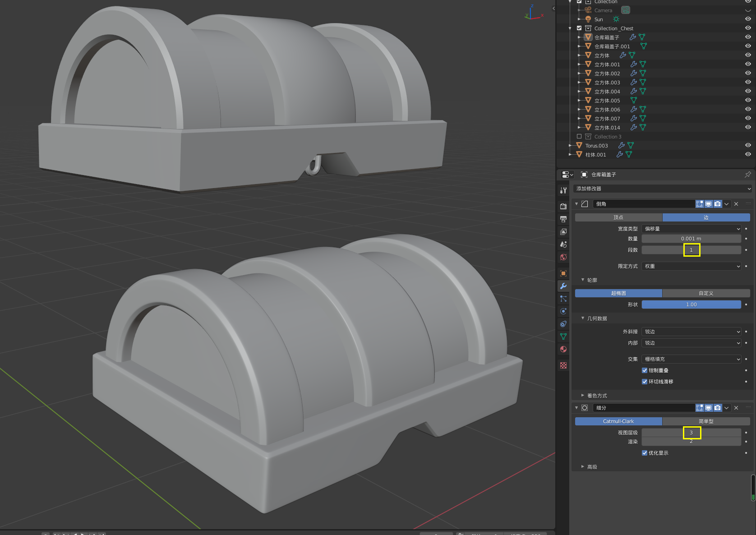The height and width of the screenshot is (535, 756).
Task: Grab the drag handle of 倒角 modifier
Action: 748,204
